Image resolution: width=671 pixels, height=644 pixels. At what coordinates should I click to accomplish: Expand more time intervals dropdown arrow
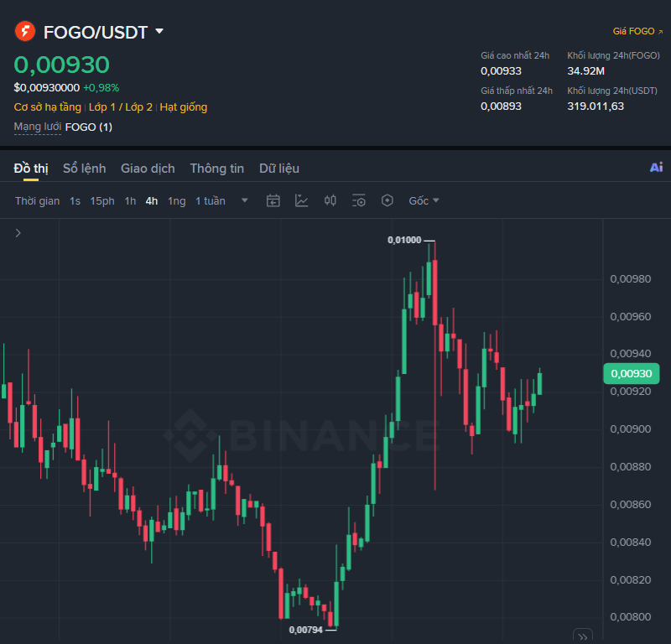[x=244, y=200]
